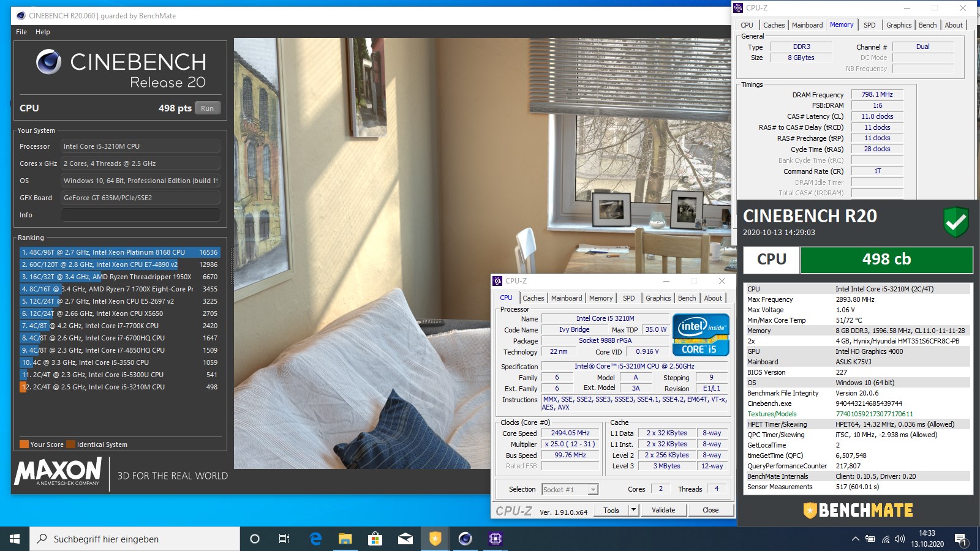
Task: Click the battery status tray icon
Action: [870, 539]
